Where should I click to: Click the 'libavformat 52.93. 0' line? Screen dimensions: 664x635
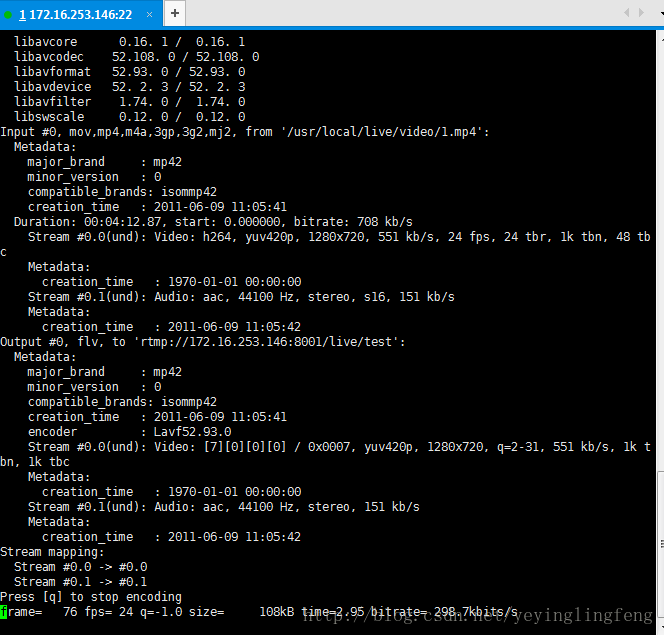pos(130,72)
